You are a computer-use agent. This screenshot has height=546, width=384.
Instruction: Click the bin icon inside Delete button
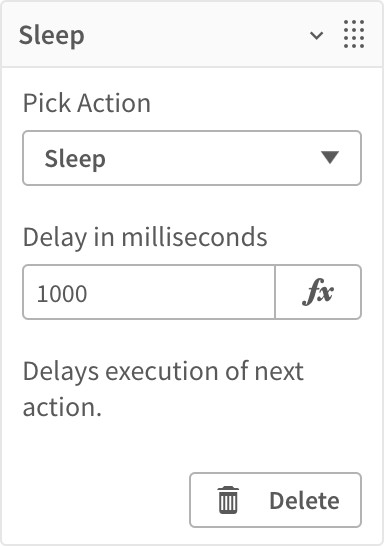228,500
